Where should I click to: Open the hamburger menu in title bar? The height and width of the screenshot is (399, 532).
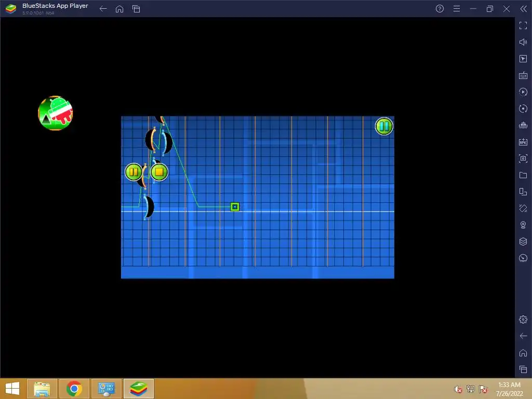pyautogui.click(x=457, y=9)
